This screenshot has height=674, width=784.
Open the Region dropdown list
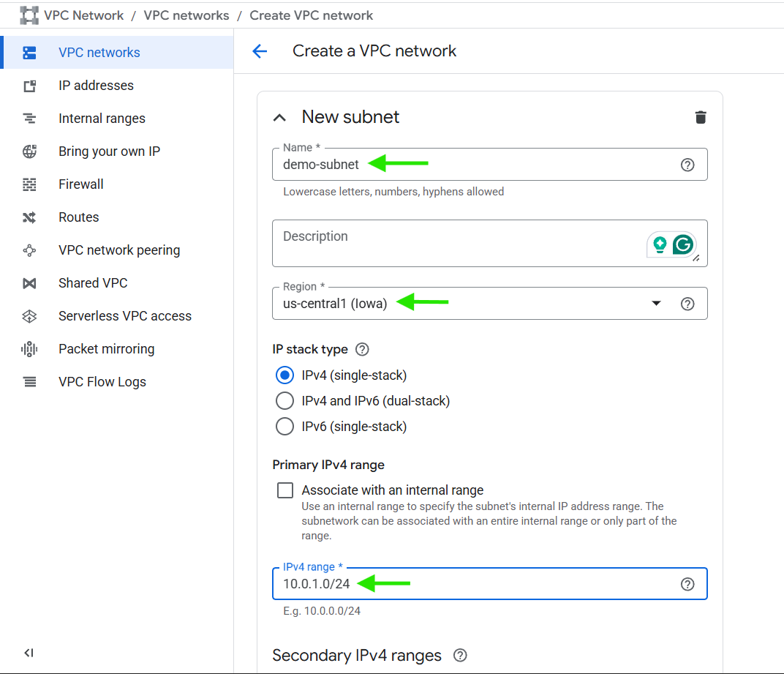click(655, 304)
